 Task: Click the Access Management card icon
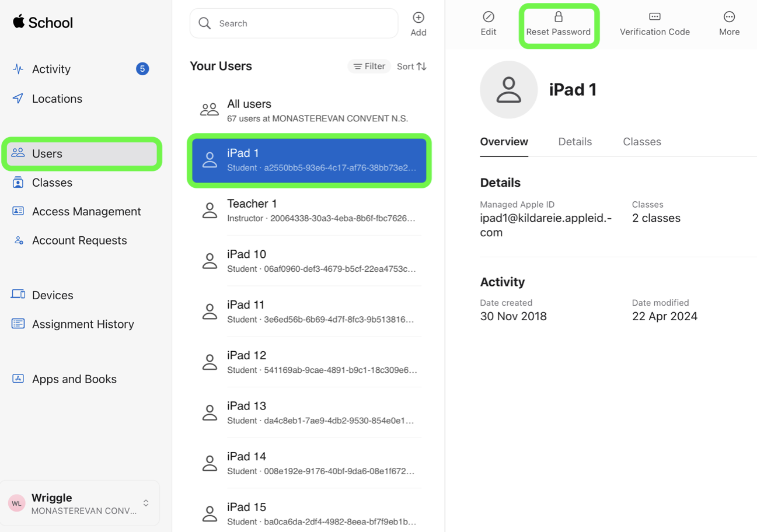(18, 211)
